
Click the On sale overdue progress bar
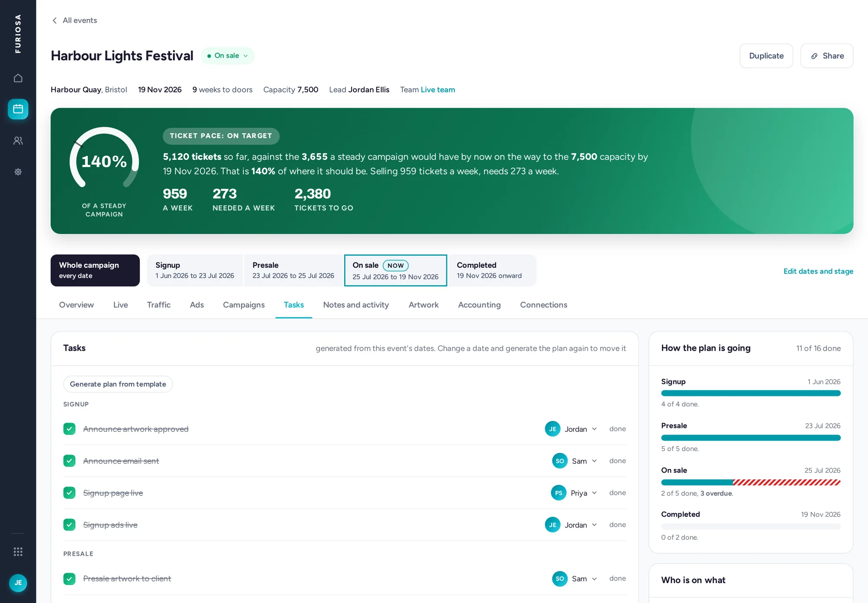pyautogui.click(x=751, y=482)
